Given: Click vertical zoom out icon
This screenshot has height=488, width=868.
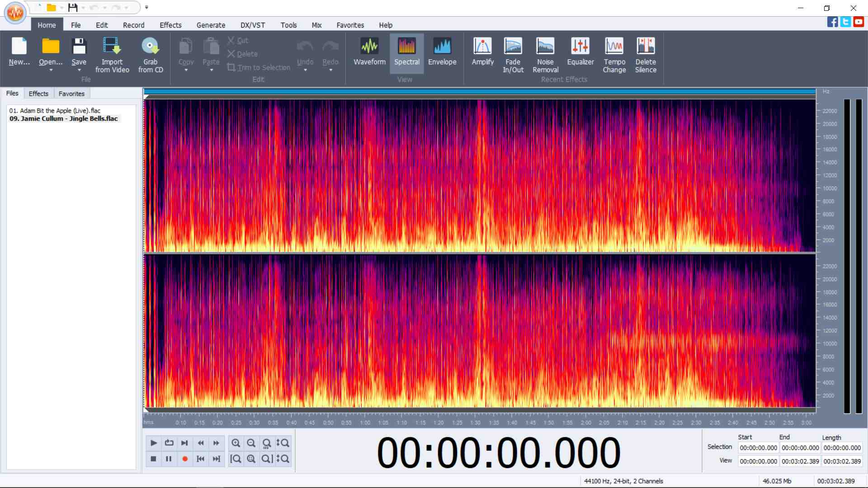Looking at the screenshot, I should click(283, 459).
